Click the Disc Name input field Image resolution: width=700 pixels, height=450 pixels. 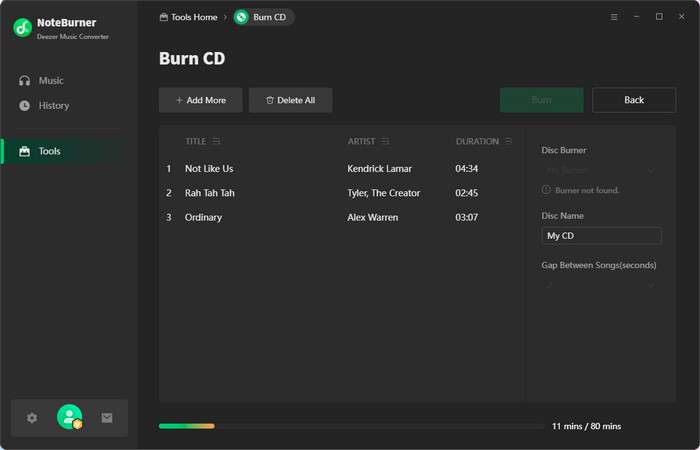coord(601,236)
